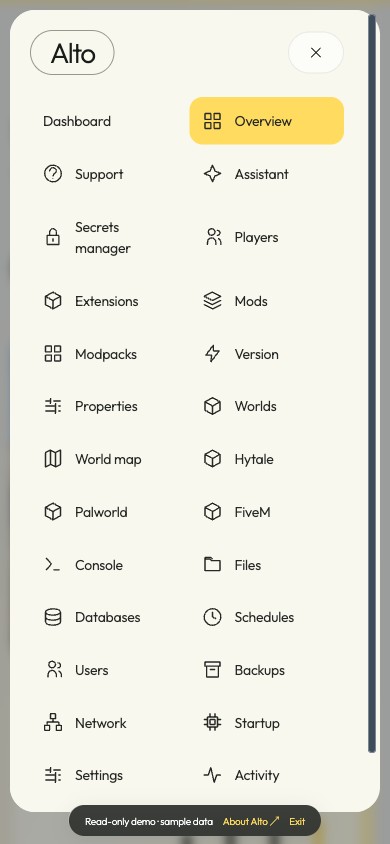
Task: Open the Overview menu item
Action: tap(267, 121)
